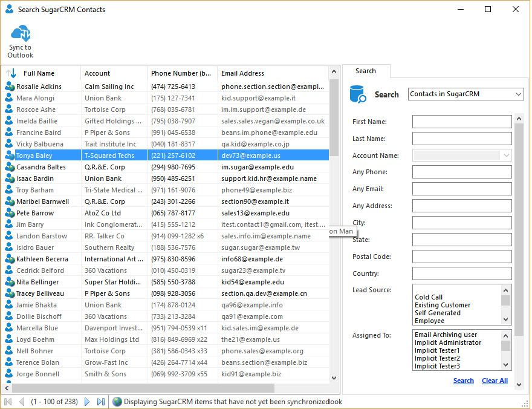Image resolution: width=532 pixels, height=409 pixels.
Task: Click the Search link to run the query
Action: [463, 381]
